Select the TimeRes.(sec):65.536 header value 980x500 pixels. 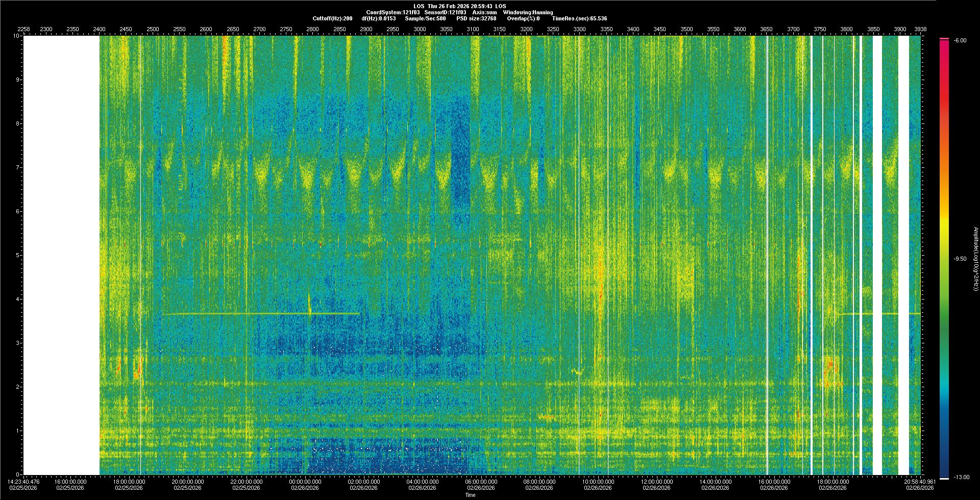pos(579,18)
